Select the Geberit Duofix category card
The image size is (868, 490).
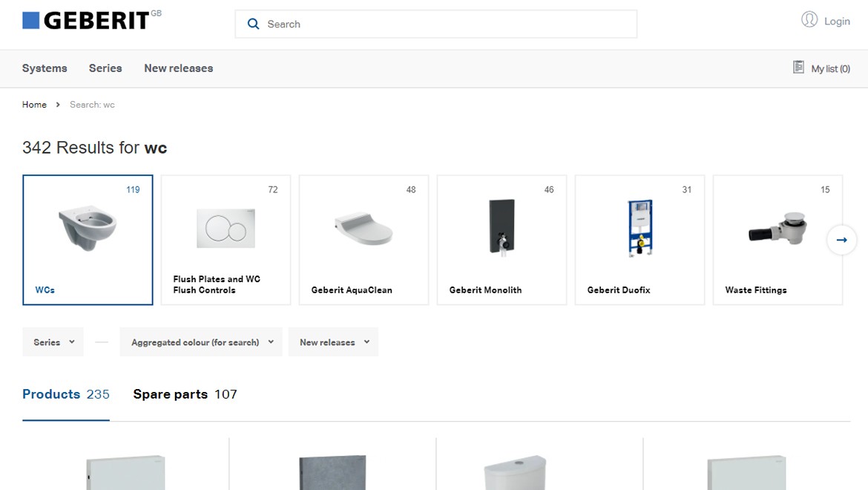pos(640,240)
